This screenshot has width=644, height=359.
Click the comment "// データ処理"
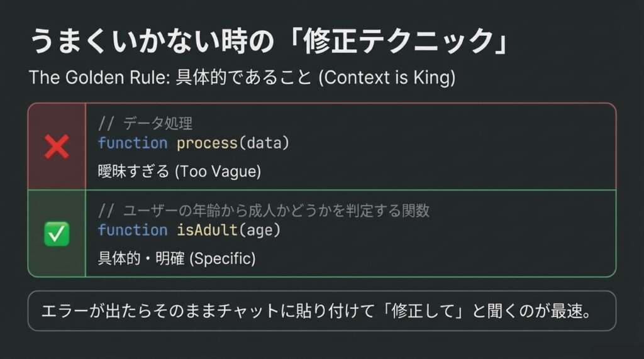pyautogui.click(x=145, y=123)
